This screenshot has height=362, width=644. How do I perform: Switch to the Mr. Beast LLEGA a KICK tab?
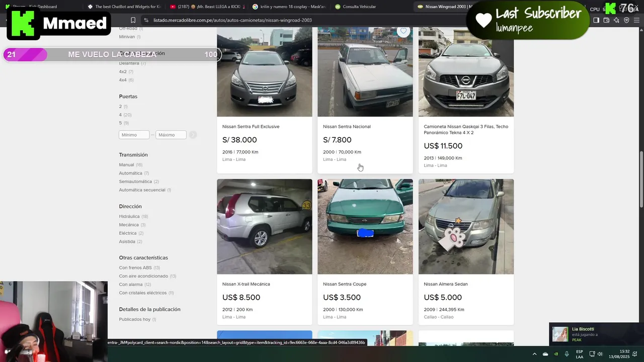(207, 7)
